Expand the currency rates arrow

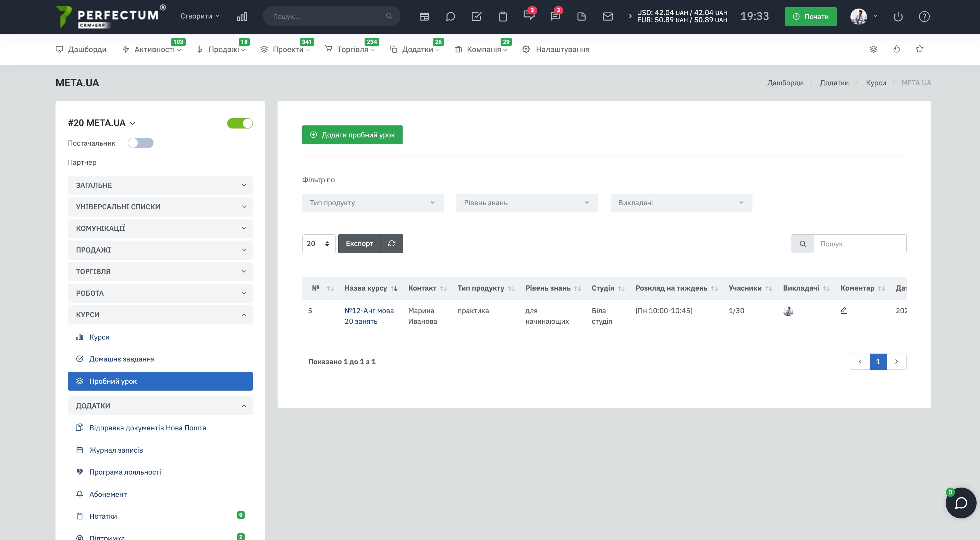tap(630, 16)
